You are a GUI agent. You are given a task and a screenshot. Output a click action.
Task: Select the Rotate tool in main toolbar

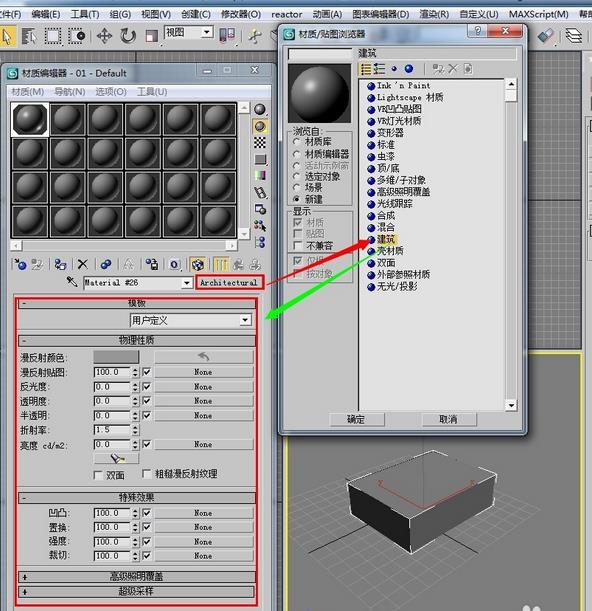[x=127, y=36]
